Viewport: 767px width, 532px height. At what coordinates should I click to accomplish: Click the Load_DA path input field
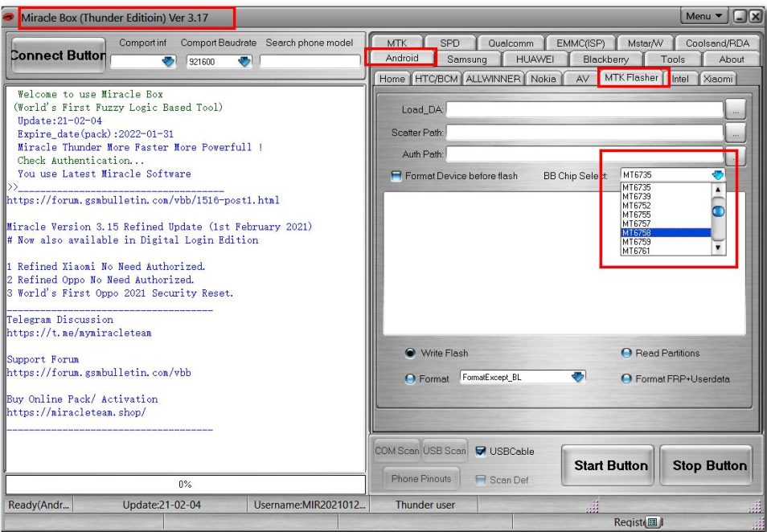click(x=584, y=109)
